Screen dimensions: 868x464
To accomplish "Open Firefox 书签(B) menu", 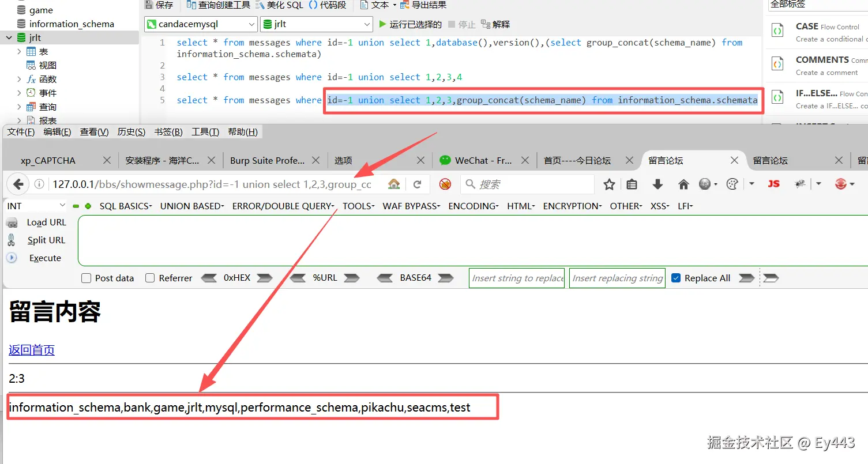I will (168, 132).
